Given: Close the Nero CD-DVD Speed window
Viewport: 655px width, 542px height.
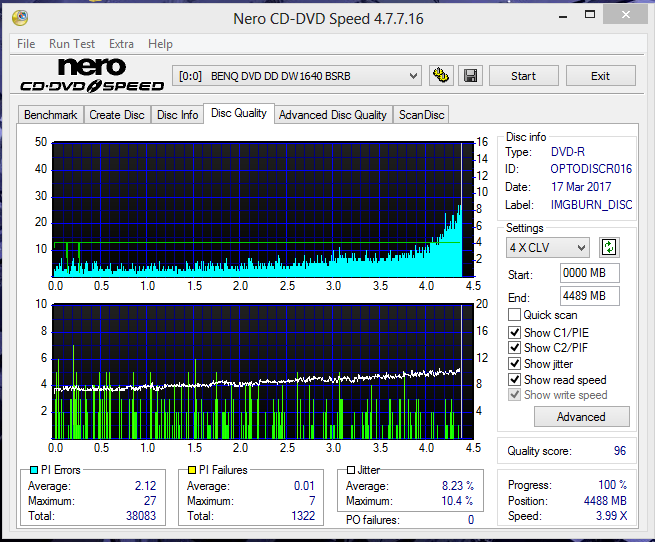Looking at the screenshot, I should click(x=625, y=15).
